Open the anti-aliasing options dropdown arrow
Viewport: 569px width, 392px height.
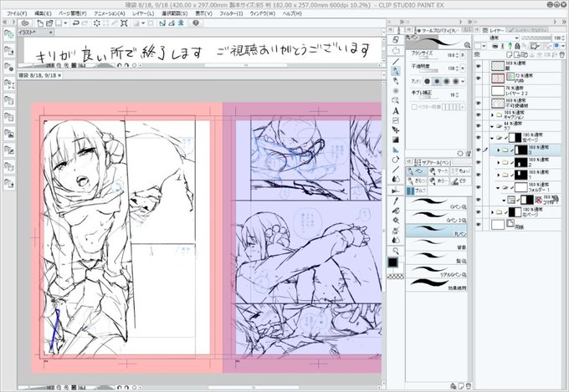point(463,81)
